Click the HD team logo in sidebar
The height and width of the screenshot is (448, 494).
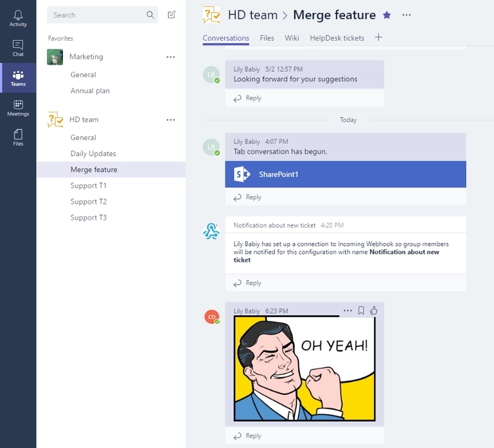coord(55,120)
